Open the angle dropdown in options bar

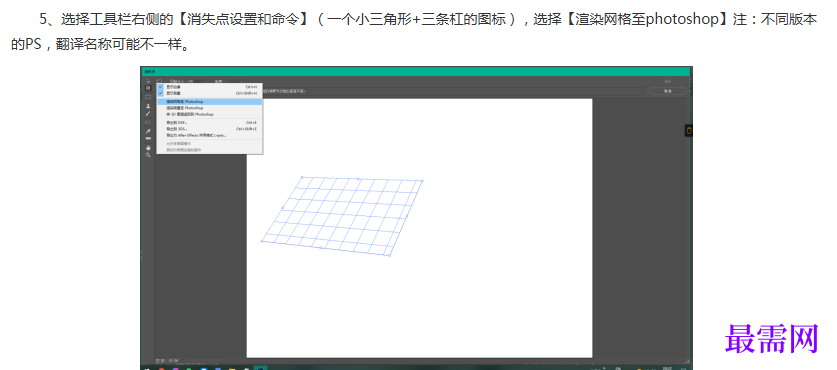pos(241,81)
